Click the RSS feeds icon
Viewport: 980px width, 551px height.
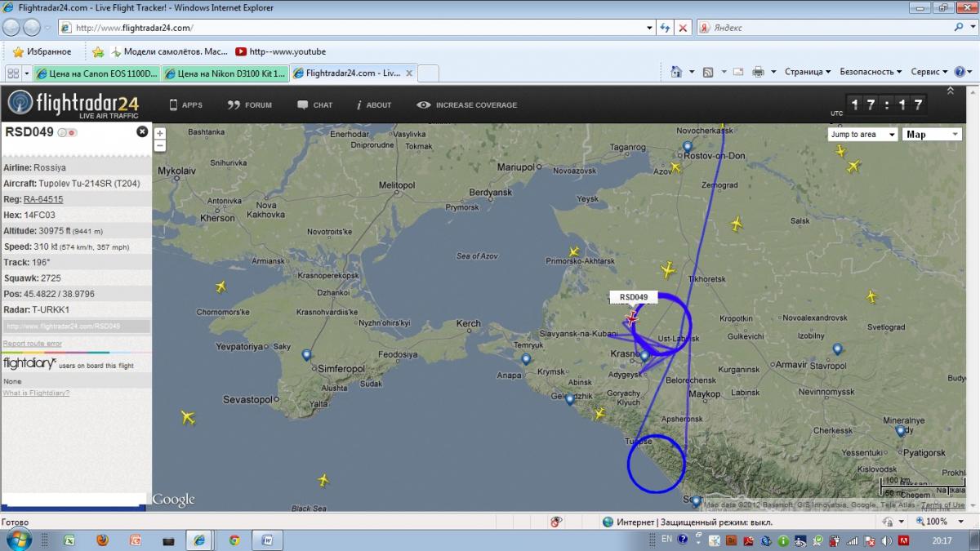tap(708, 72)
